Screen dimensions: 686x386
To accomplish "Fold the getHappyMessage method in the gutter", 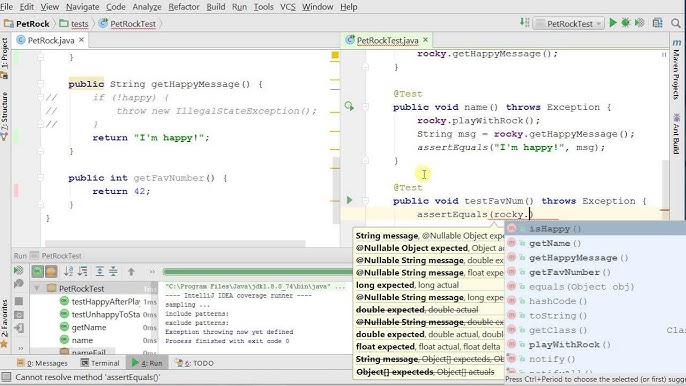I will (x=40, y=84).
